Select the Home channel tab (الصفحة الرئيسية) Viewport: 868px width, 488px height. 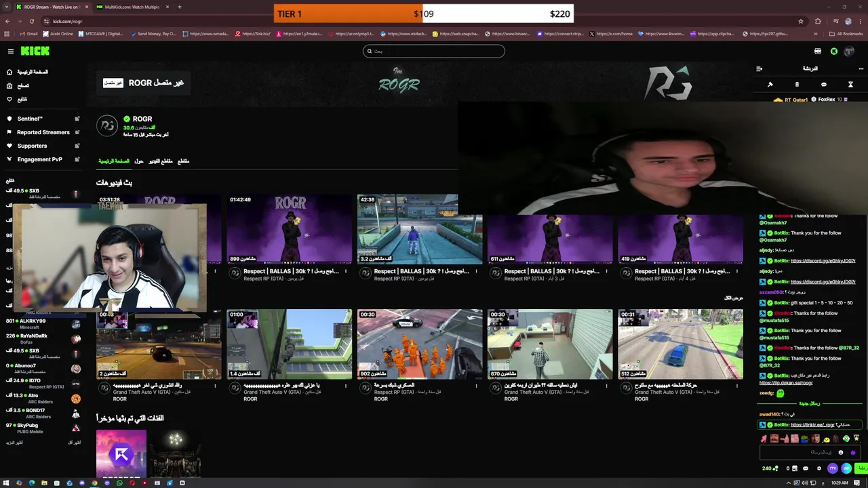click(114, 161)
